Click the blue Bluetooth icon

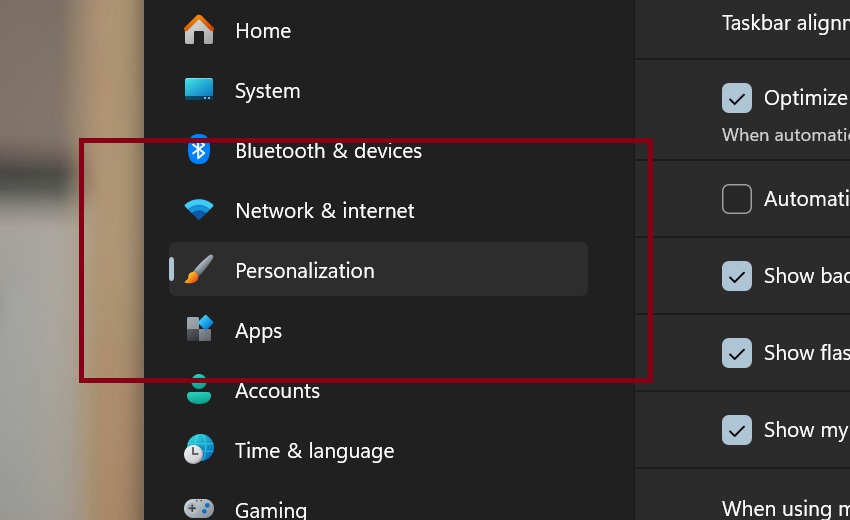[x=199, y=151]
